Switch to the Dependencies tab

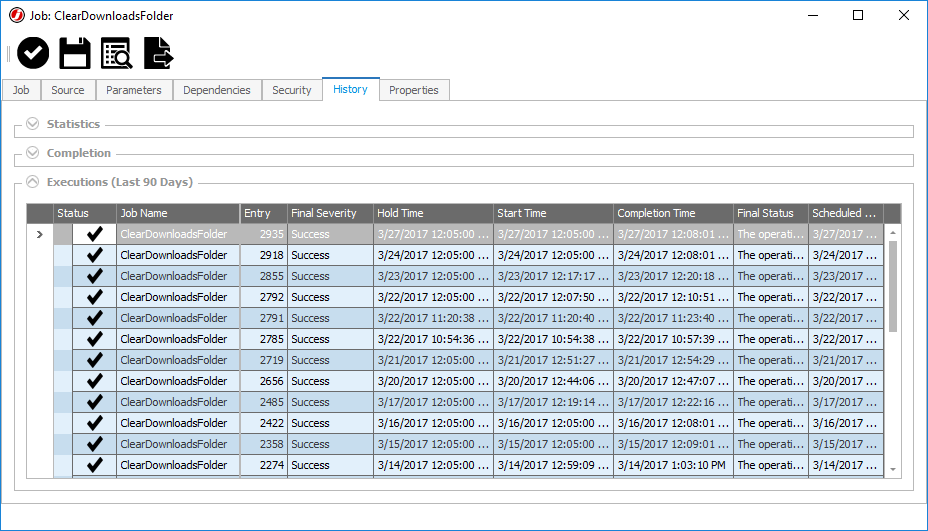217,90
